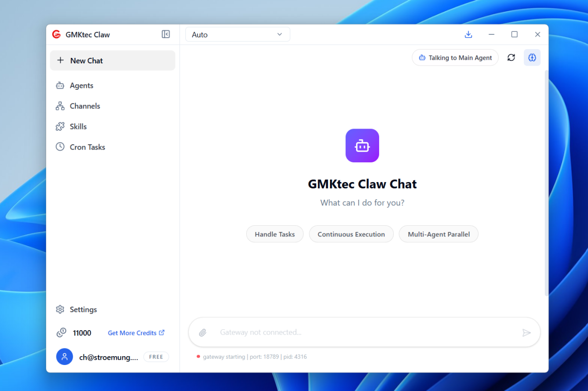Follow the Get More Credits link

136,333
